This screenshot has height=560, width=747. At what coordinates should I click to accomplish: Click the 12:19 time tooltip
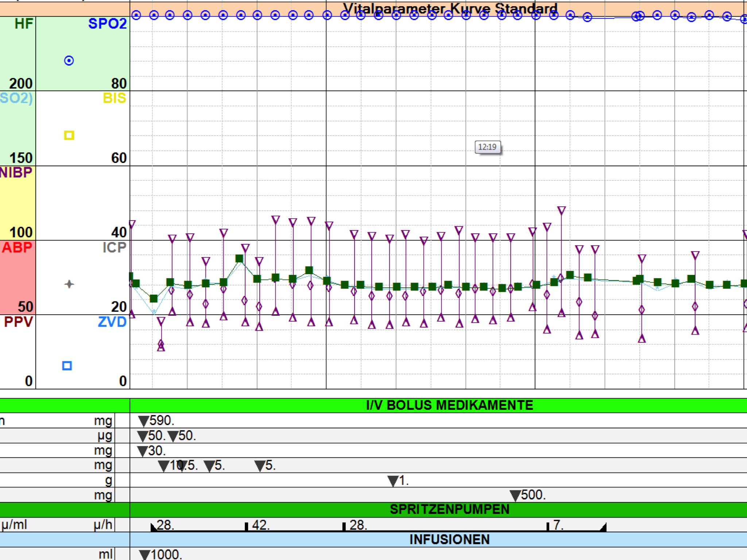pyautogui.click(x=487, y=147)
